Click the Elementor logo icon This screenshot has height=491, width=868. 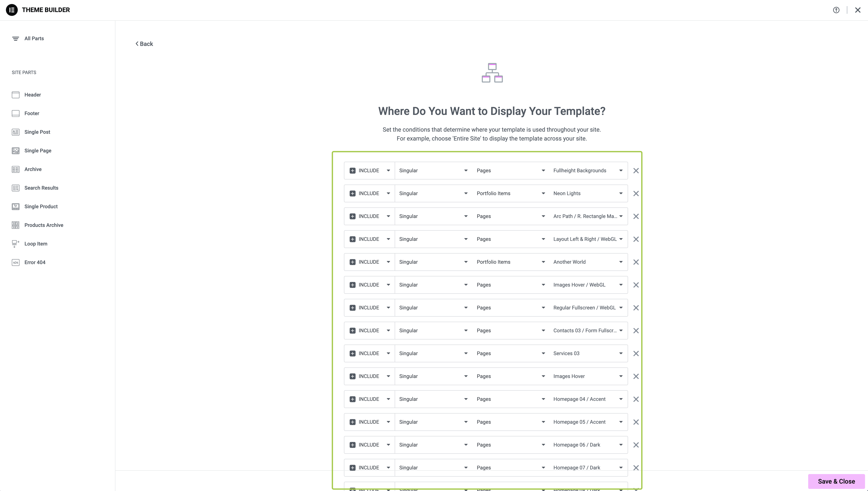coord(12,10)
